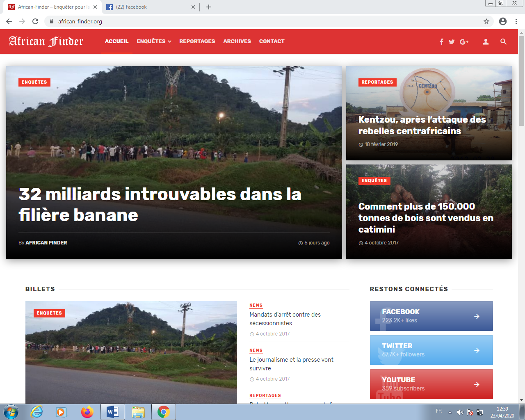
Task: Launch Firefox from the taskbar
Action: (x=87, y=412)
